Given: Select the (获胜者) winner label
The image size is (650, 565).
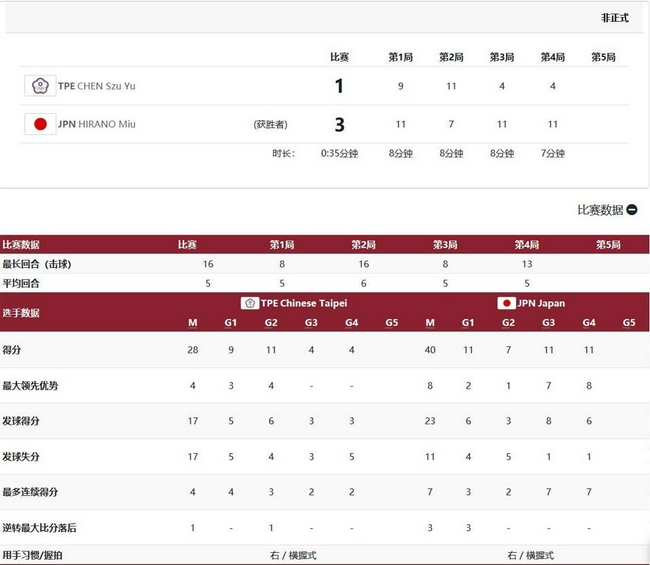Looking at the screenshot, I should tap(270, 124).
